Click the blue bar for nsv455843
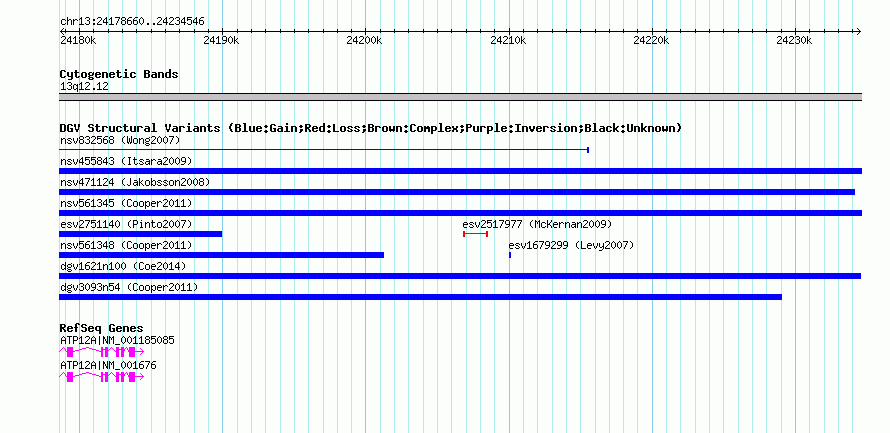 [460, 171]
